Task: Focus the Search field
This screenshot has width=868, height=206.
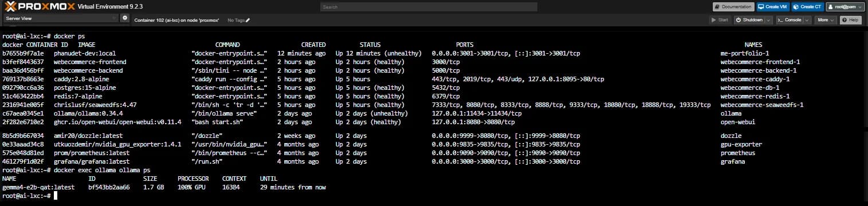Action: pos(429,7)
